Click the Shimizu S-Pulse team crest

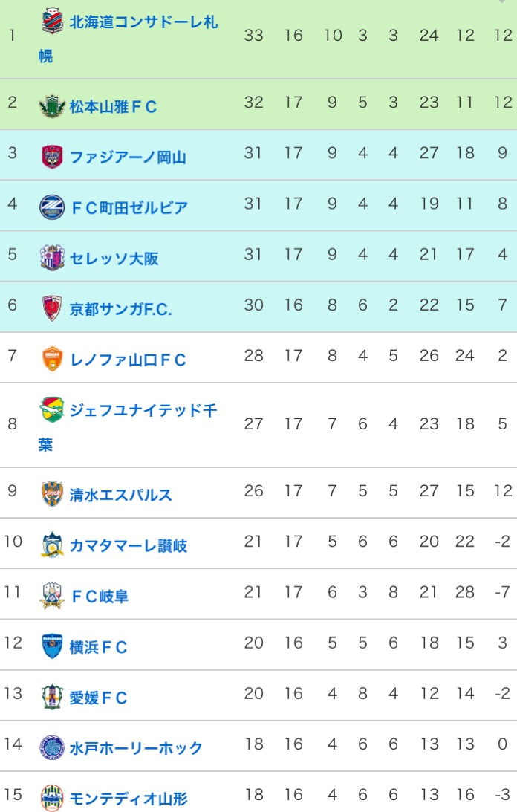coord(52,495)
